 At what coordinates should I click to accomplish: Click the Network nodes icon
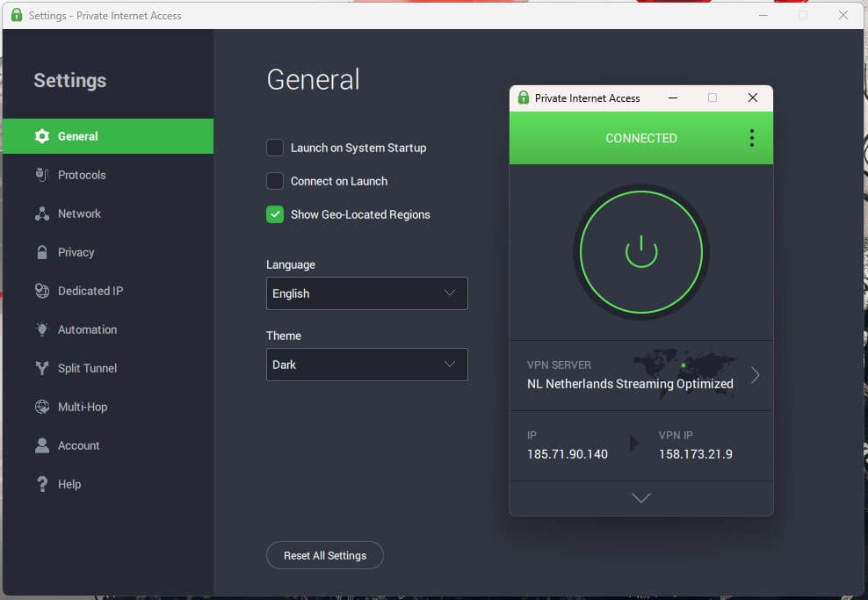point(42,213)
